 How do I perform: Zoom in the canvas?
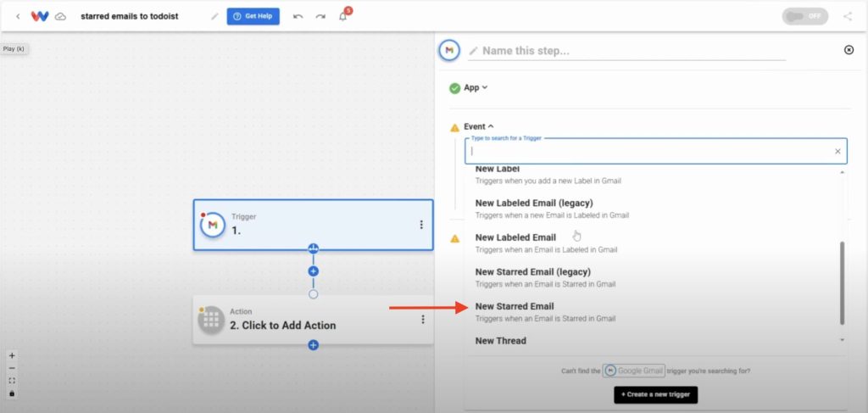(12, 356)
